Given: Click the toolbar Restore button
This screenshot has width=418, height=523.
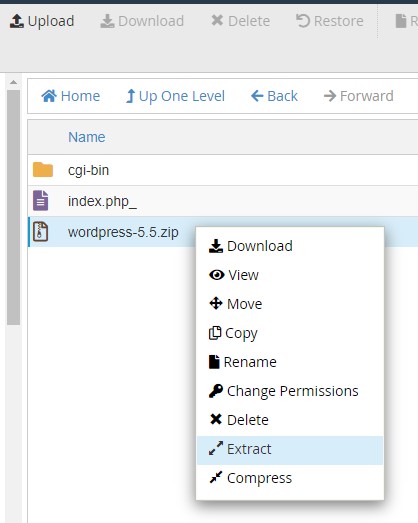Looking at the screenshot, I should pyautogui.click(x=330, y=21).
